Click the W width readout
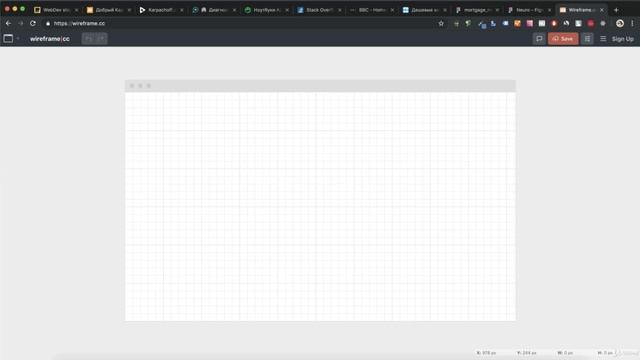Image resolution: width=640 pixels, height=360 pixels. 565,353
